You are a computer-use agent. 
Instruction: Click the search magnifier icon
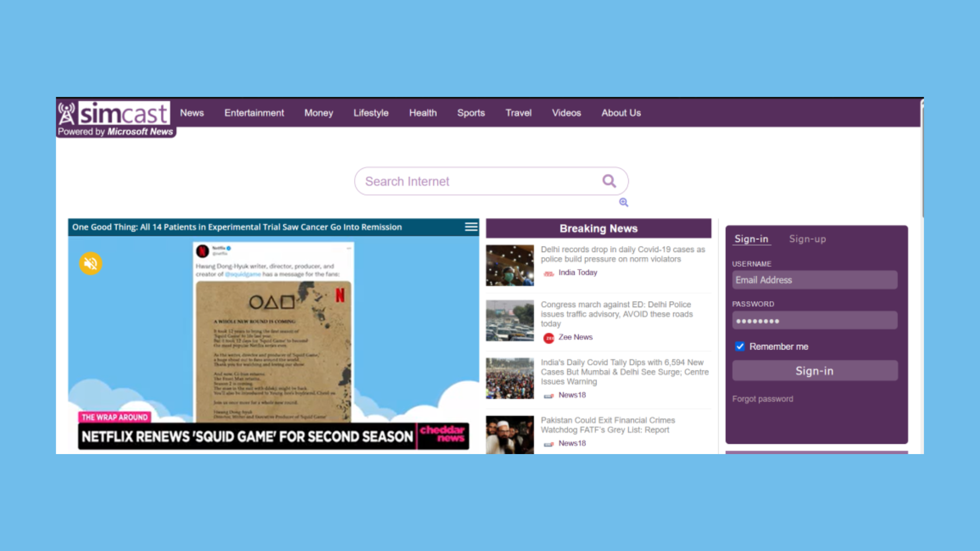(609, 181)
